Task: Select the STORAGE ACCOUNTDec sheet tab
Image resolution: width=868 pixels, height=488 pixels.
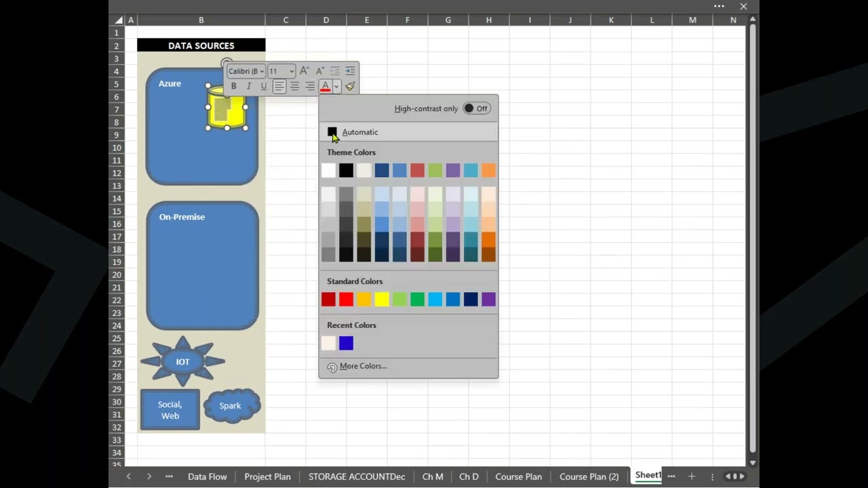Action: [x=357, y=476]
